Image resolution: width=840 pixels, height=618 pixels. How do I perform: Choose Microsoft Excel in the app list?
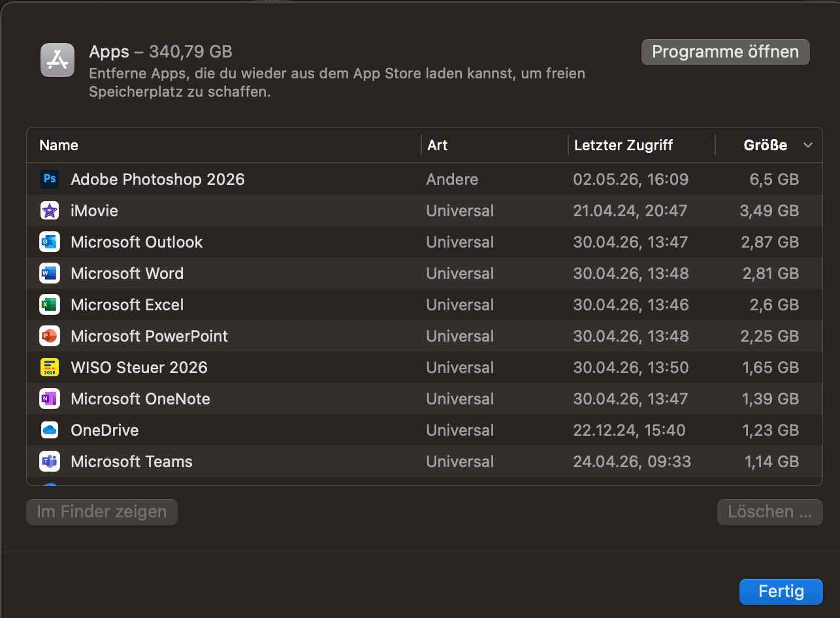[127, 304]
